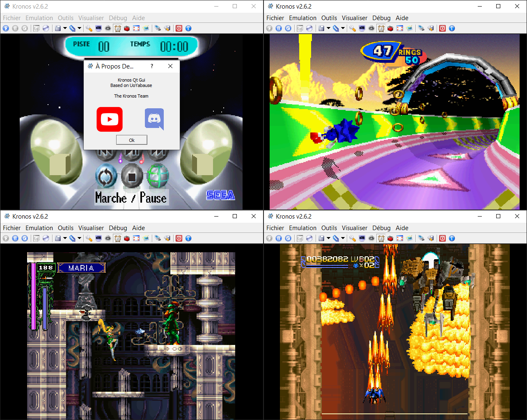The image size is (527, 420).
Task: Click floppy Save State icon in PISTE window
Action: [58, 28]
